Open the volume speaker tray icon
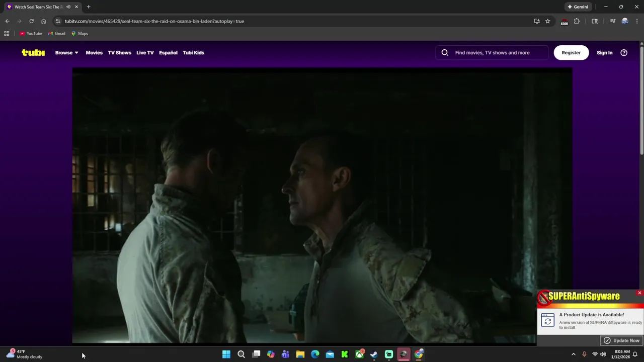644x362 pixels. click(x=603, y=354)
